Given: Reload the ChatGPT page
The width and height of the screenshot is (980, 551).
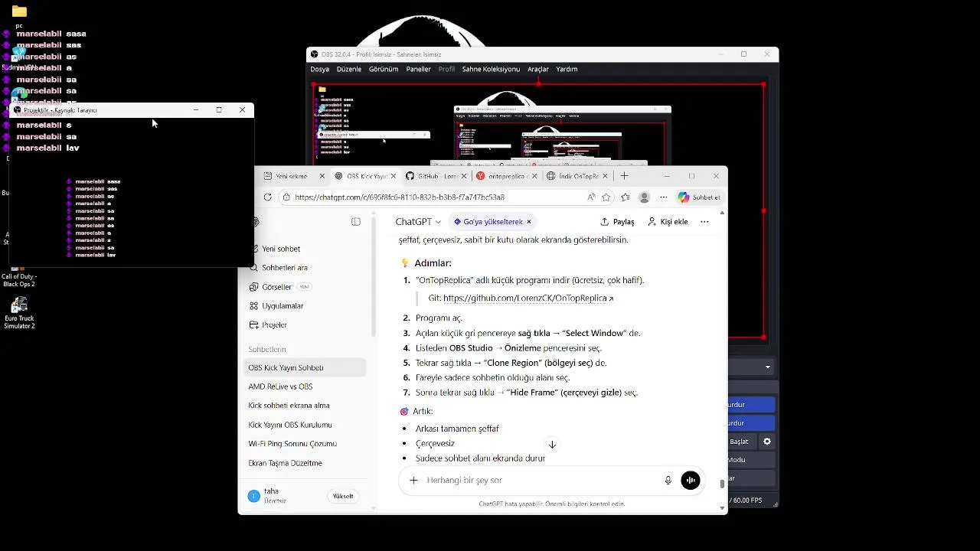Looking at the screenshot, I should pos(267,197).
